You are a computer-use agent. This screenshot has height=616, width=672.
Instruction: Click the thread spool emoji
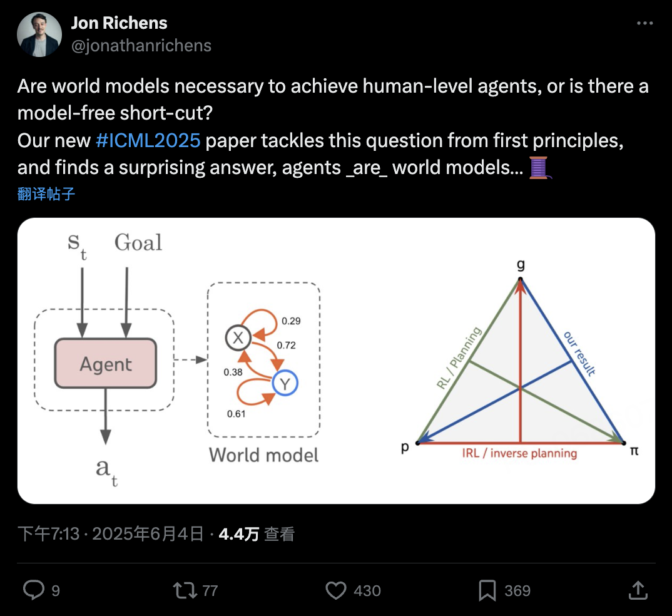tap(540, 168)
